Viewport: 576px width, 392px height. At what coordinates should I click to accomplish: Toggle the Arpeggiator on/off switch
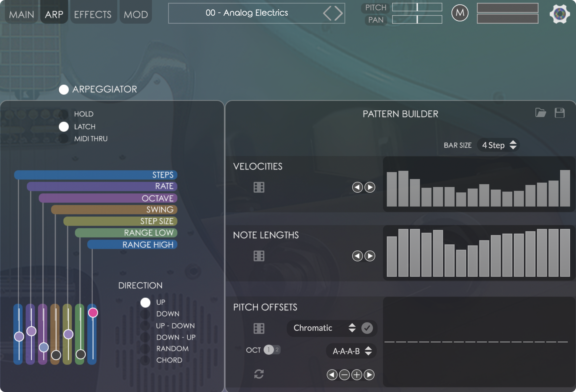tap(64, 89)
